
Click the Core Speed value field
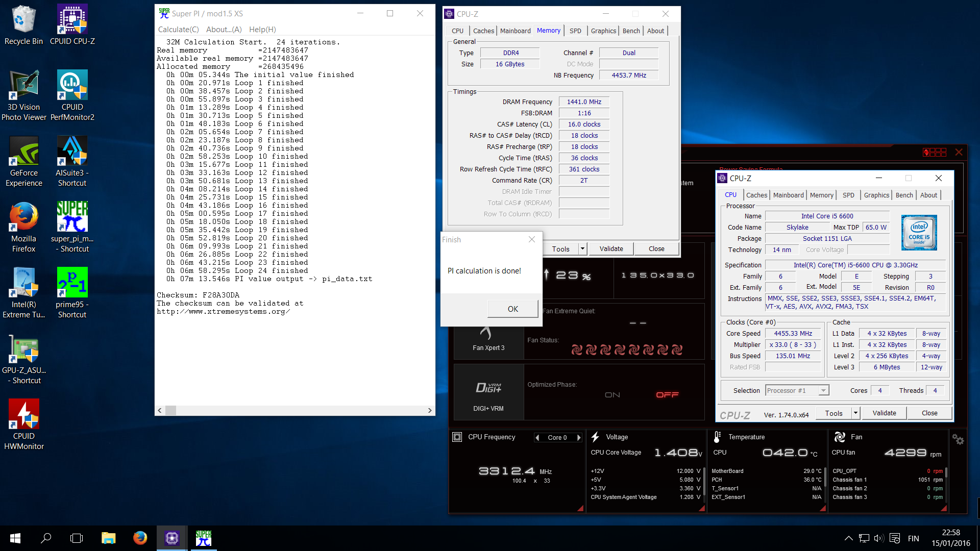pos(793,334)
